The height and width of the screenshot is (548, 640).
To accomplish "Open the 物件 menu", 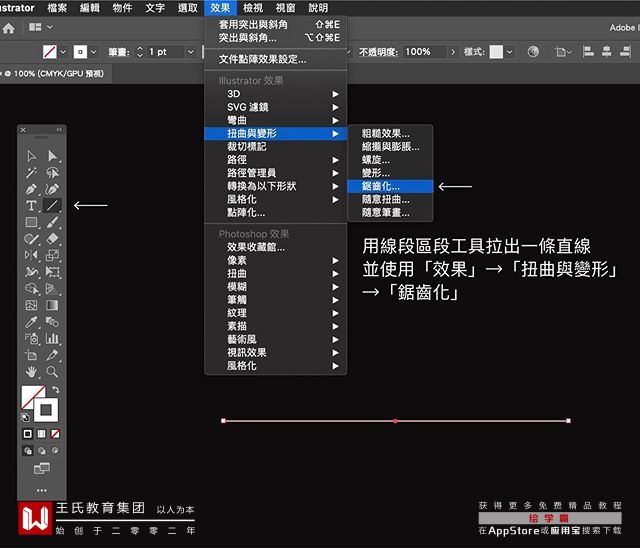I will [x=122, y=8].
